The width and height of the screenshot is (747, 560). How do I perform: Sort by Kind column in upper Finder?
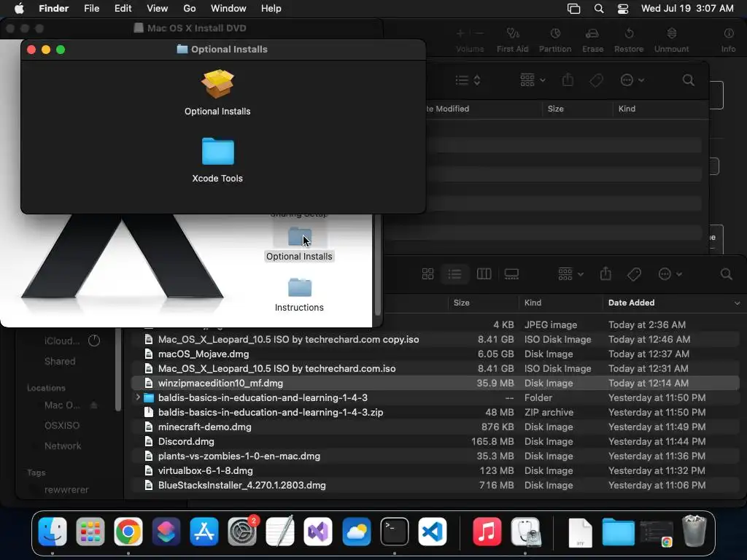coord(627,109)
